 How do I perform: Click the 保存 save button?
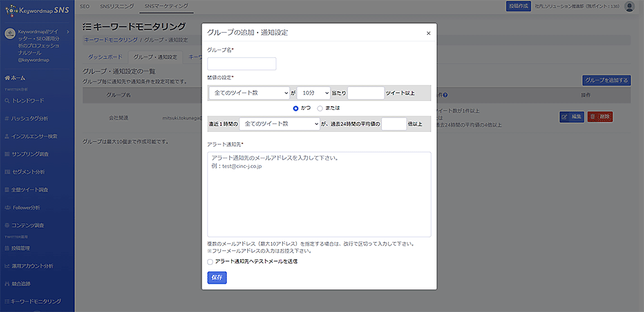click(x=216, y=277)
